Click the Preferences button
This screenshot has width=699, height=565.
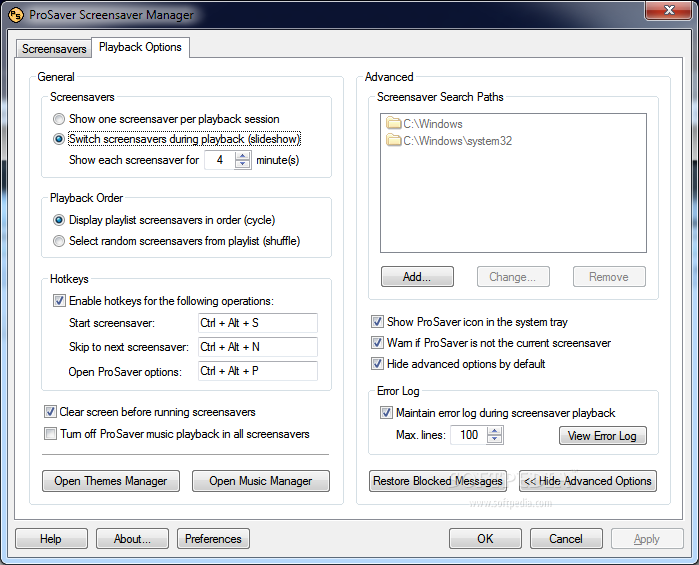tap(213, 539)
